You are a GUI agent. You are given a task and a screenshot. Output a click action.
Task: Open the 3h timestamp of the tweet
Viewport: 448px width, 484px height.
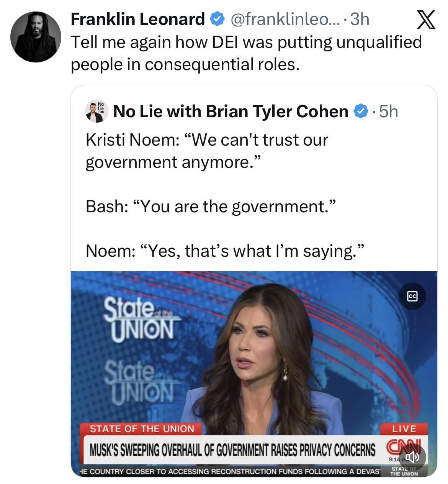(x=360, y=19)
